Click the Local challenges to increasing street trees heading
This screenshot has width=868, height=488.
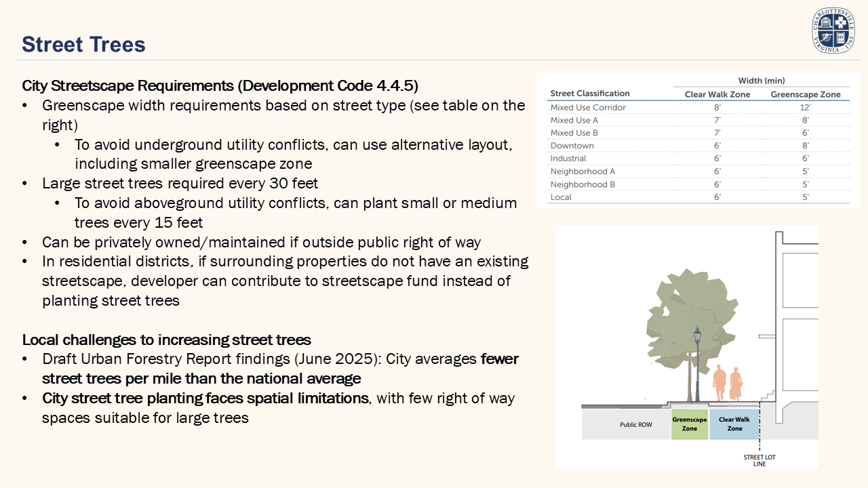point(166,340)
